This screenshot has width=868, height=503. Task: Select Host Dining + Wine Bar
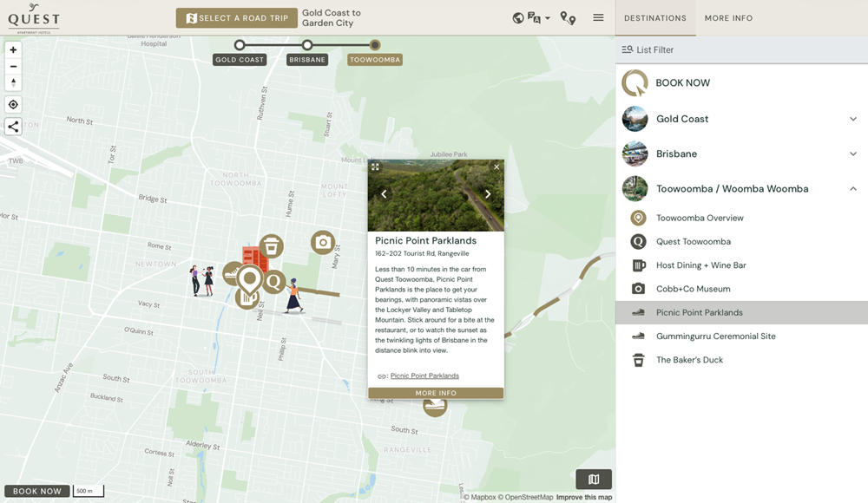click(742, 265)
